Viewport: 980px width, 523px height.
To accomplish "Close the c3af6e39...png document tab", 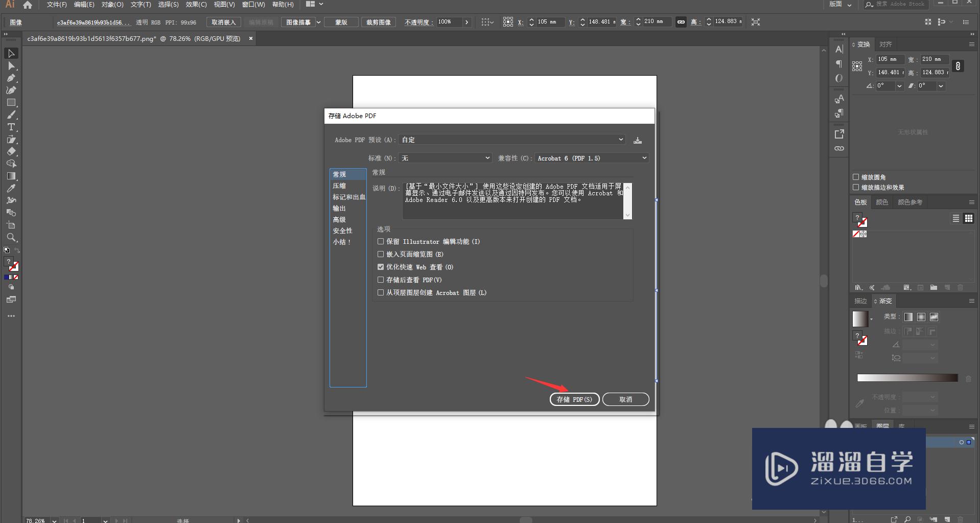I will (251, 38).
